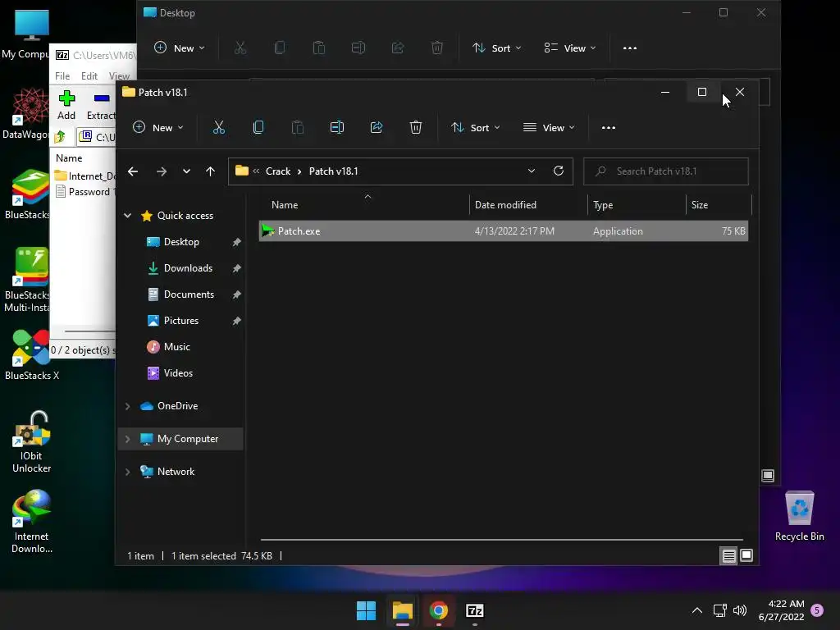Image resolution: width=840 pixels, height=630 pixels.
Task: Open Sort dropdown in Desktop window
Action: pos(496,48)
